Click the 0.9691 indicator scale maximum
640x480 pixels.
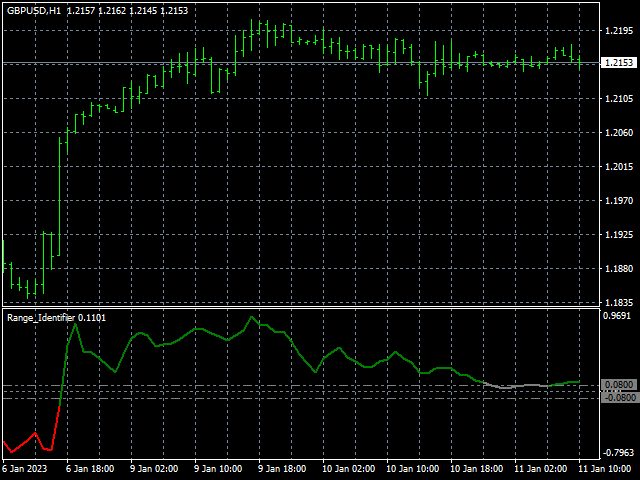pos(618,316)
